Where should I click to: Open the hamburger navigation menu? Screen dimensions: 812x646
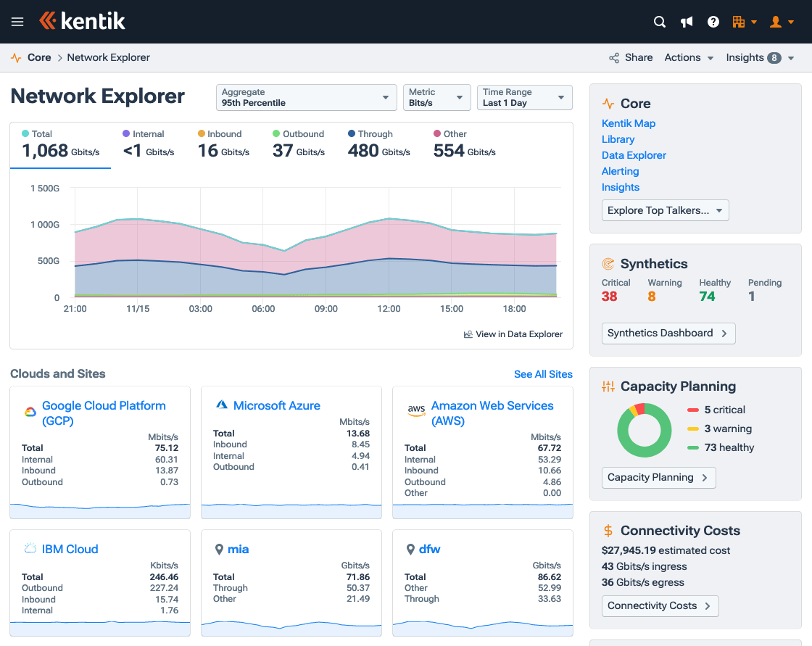tap(17, 21)
